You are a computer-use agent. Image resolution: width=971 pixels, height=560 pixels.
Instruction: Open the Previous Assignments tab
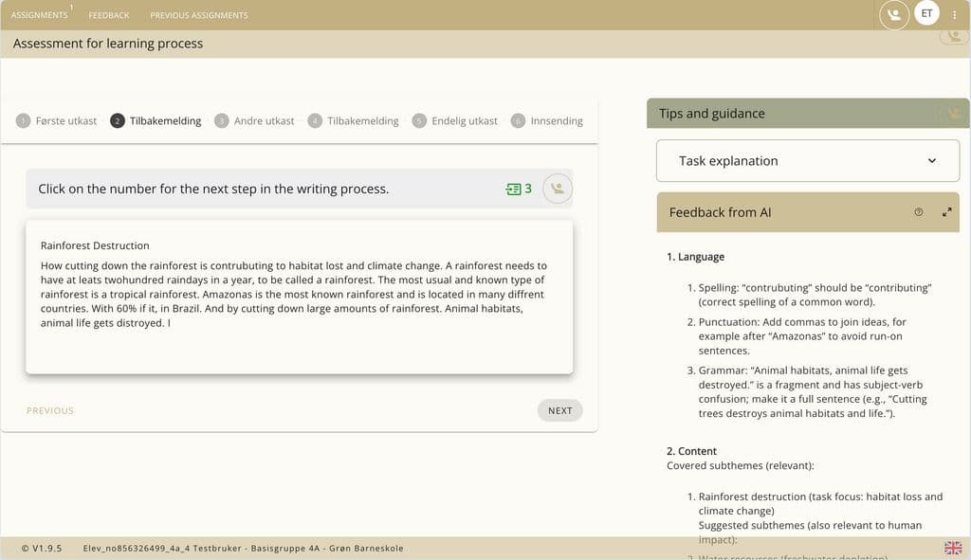(199, 15)
